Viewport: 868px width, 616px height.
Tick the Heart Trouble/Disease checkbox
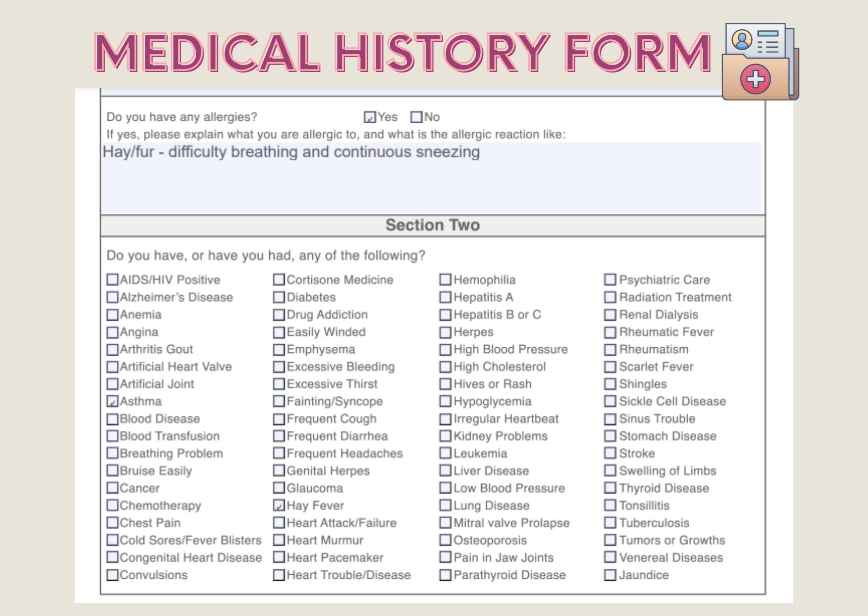[x=279, y=575]
